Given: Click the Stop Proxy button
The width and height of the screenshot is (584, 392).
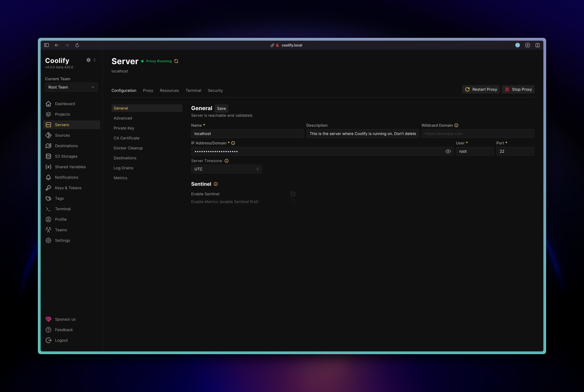Looking at the screenshot, I should pos(518,89).
